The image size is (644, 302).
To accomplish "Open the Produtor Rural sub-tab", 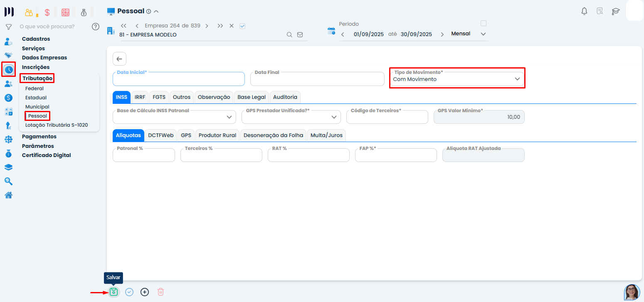I will (x=217, y=135).
